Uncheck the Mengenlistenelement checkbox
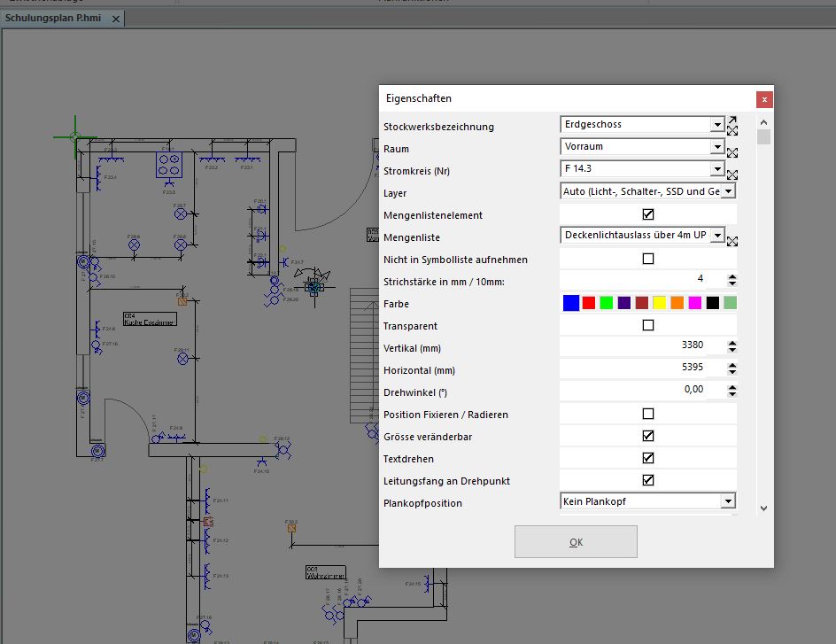 tap(648, 214)
